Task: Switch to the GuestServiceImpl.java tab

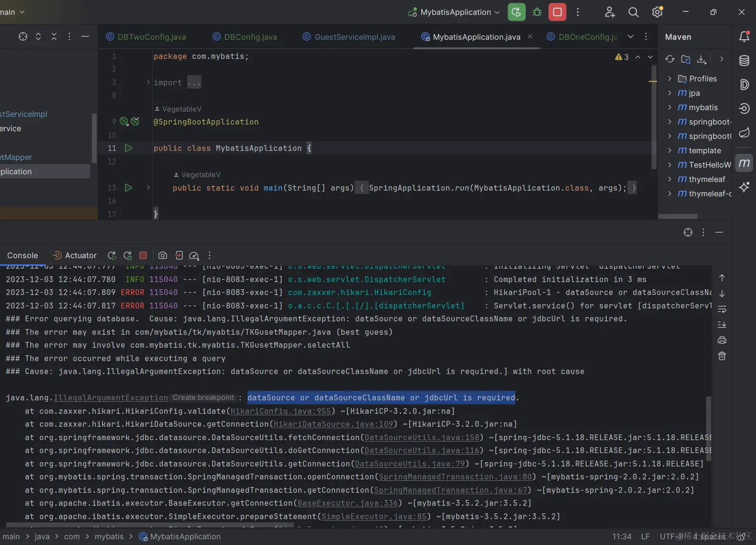Action: click(x=349, y=37)
